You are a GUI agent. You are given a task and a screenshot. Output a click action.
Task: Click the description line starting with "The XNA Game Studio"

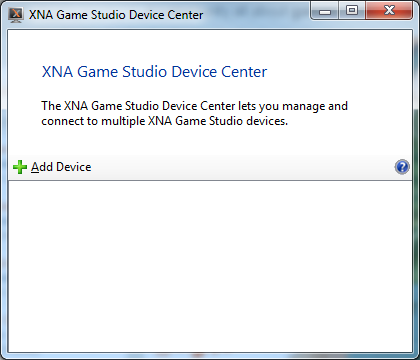coord(195,106)
